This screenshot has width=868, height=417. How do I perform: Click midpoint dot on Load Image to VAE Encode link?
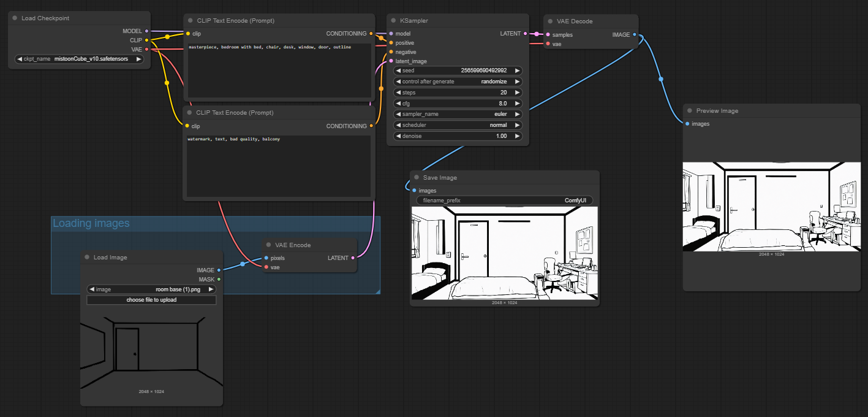(x=243, y=264)
